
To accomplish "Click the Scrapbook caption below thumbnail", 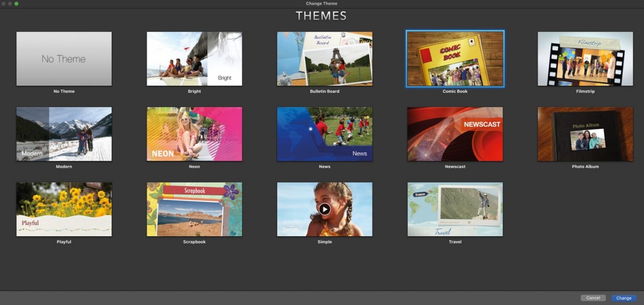I will point(194,242).
